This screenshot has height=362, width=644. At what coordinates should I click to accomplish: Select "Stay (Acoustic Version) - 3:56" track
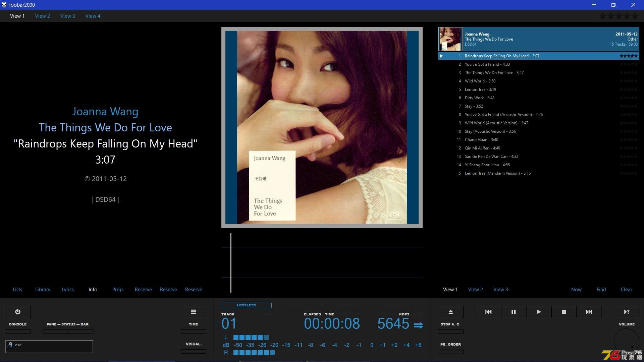pyautogui.click(x=538, y=131)
